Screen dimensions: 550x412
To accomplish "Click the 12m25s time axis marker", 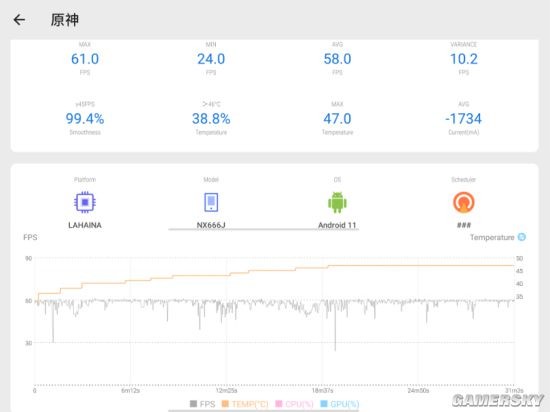I will click(x=226, y=390).
